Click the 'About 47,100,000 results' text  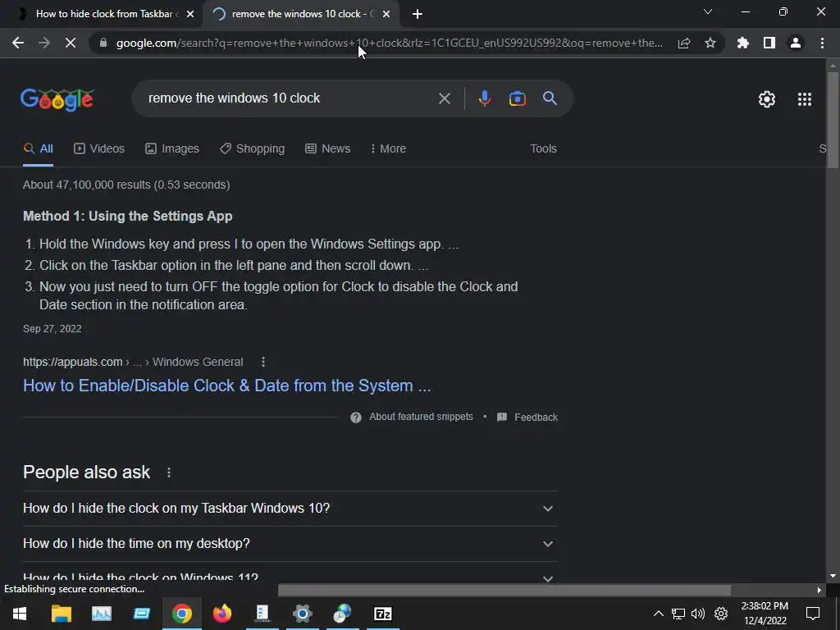point(126,185)
